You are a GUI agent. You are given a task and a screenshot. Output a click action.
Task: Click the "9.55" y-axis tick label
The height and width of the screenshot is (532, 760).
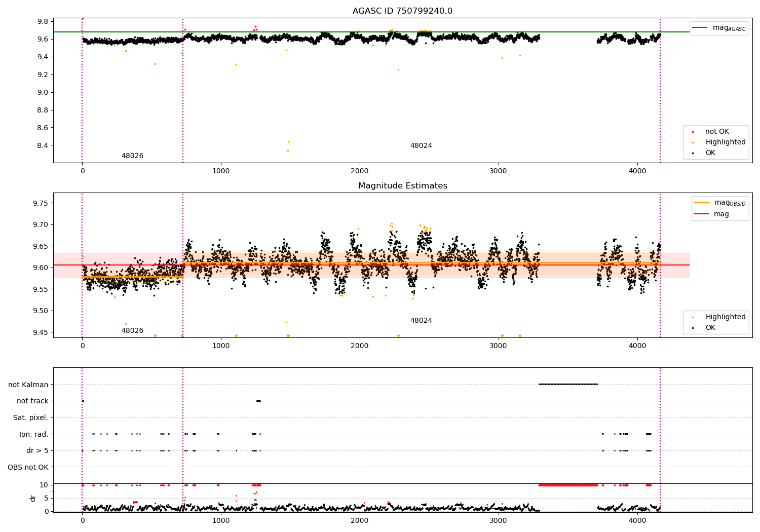[x=41, y=289]
